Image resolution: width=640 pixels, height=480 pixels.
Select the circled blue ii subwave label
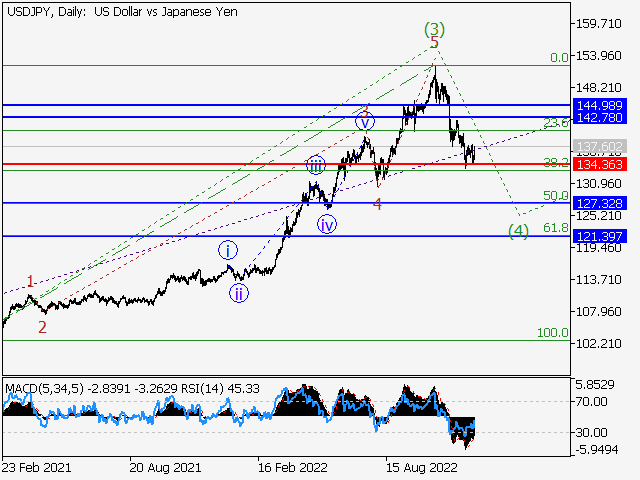pos(239,293)
